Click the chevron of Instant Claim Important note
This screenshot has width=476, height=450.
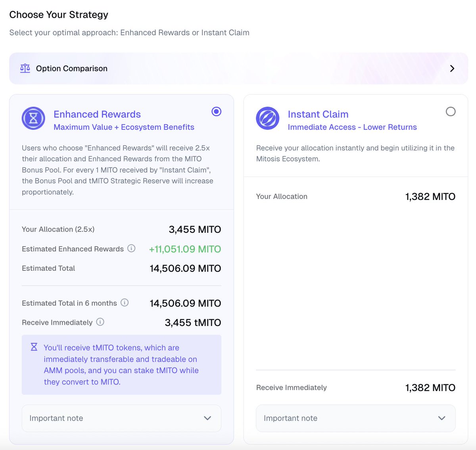click(442, 418)
